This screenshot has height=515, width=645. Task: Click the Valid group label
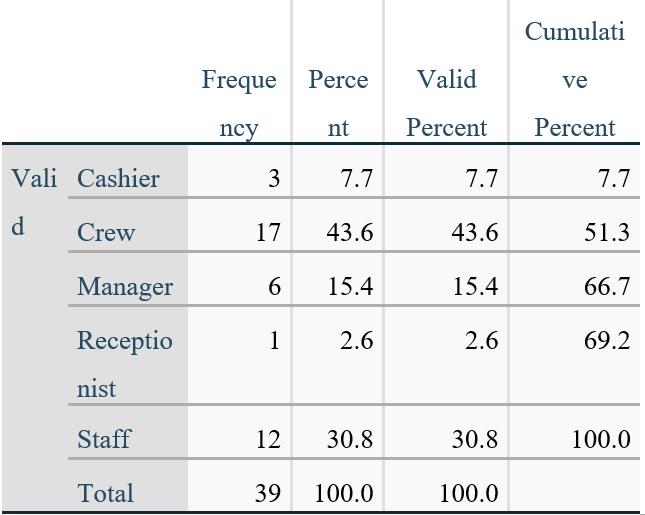click(x=34, y=202)
